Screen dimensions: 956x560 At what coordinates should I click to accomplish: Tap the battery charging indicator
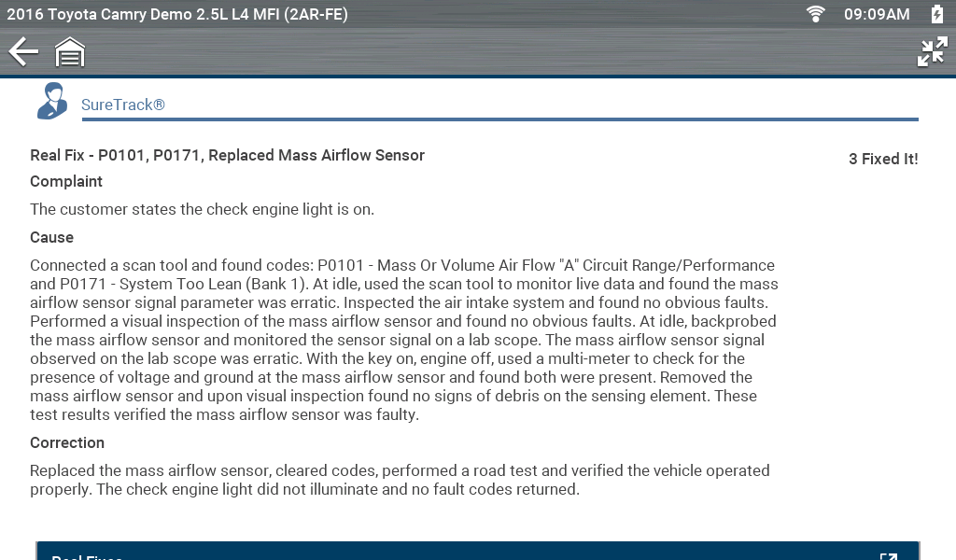pyautogui.click(x=936, y=14)
